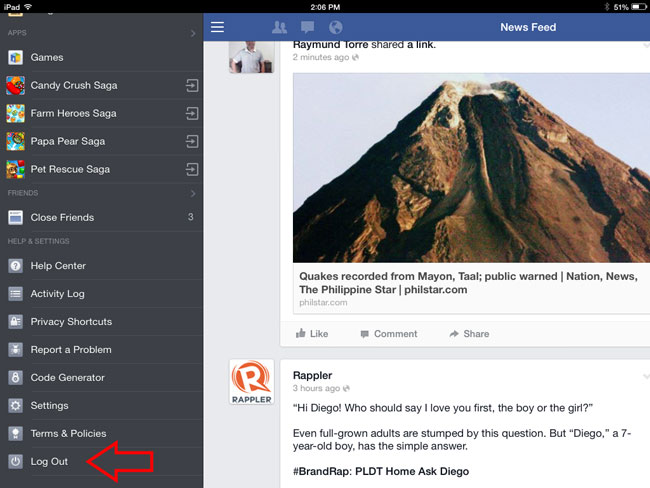Launch Farm Heroes Saga via arrow icon

click(x=192, y=113)
